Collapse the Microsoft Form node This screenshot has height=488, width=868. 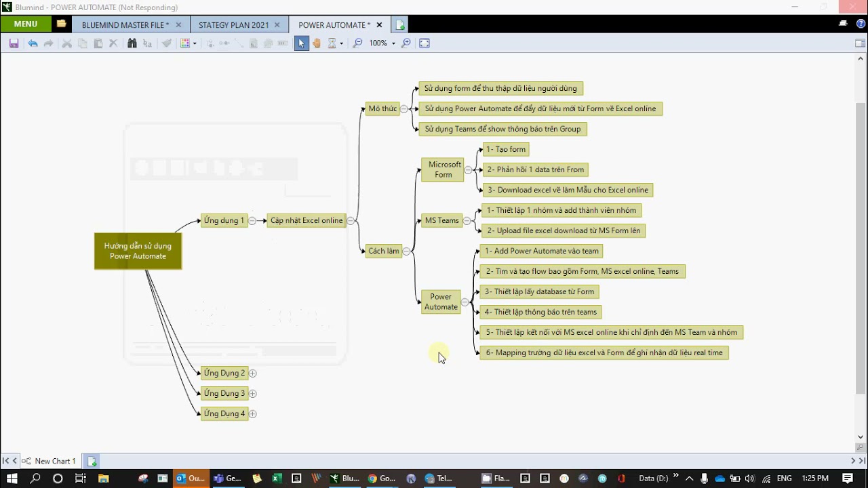[467, 170]
